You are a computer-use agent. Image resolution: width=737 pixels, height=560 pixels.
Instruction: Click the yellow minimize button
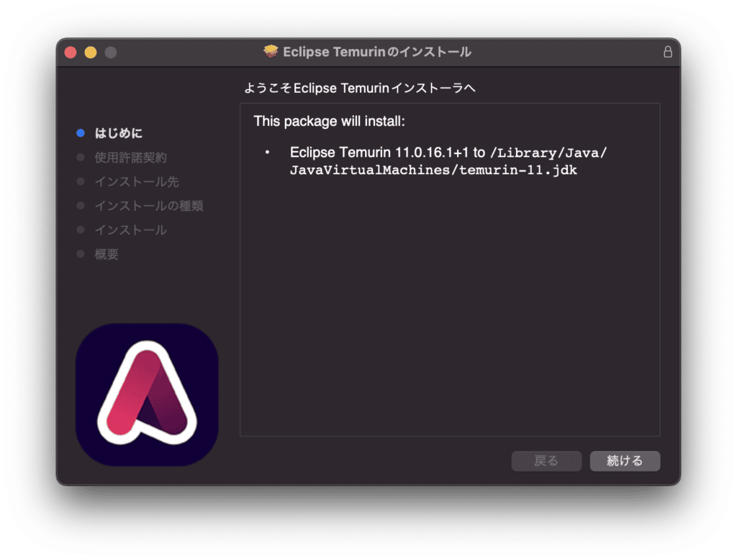click(x=89, y=52)
